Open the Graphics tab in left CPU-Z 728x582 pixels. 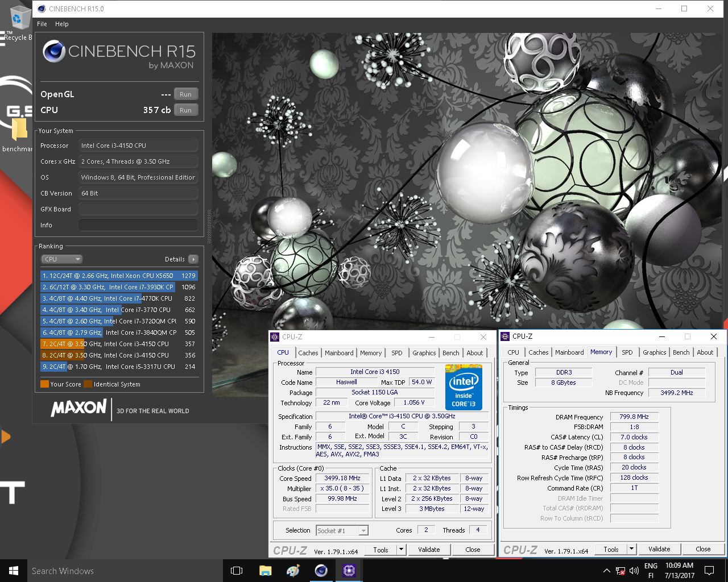point(424,353)
